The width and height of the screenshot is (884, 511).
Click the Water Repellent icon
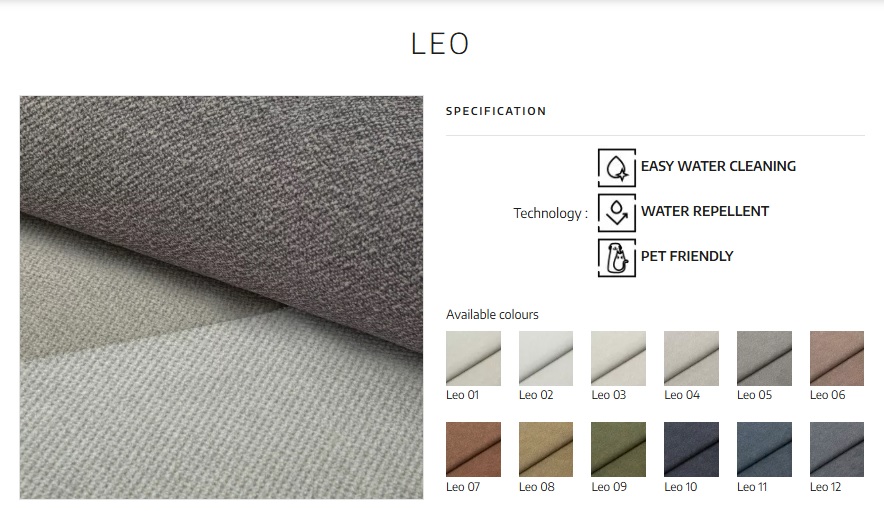[x=617, y=213]
